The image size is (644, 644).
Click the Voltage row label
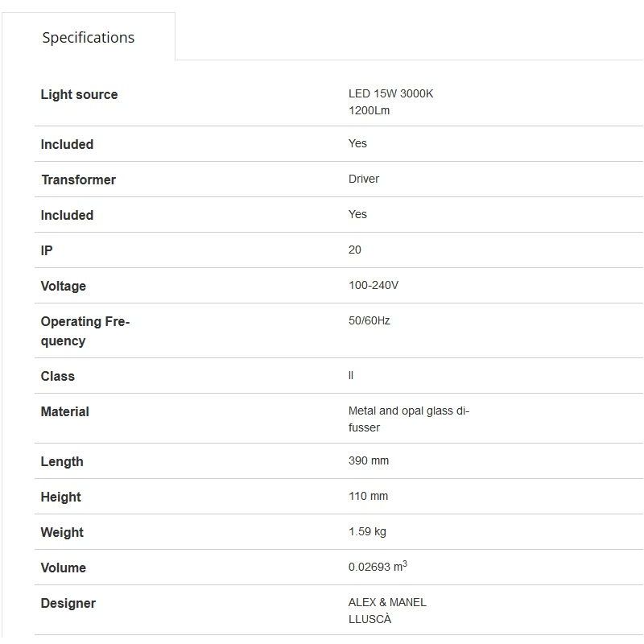click(x=63, y=286)
